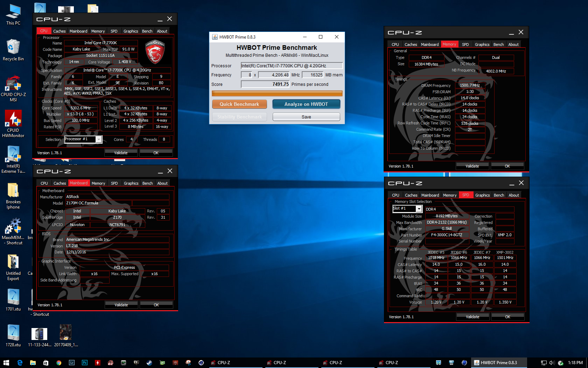
Task: Launch Google Chrome from the taskbar
Action: click(59, 363)
